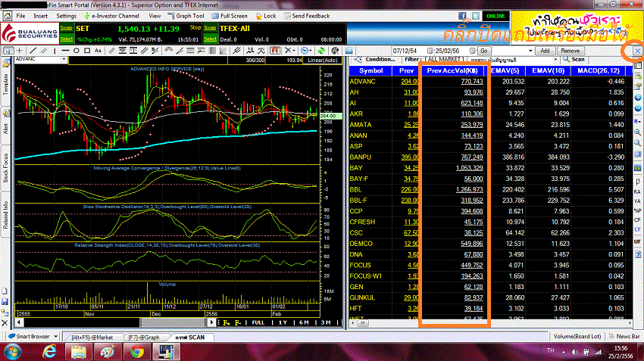Click Full Screen in menu bar

230,16
